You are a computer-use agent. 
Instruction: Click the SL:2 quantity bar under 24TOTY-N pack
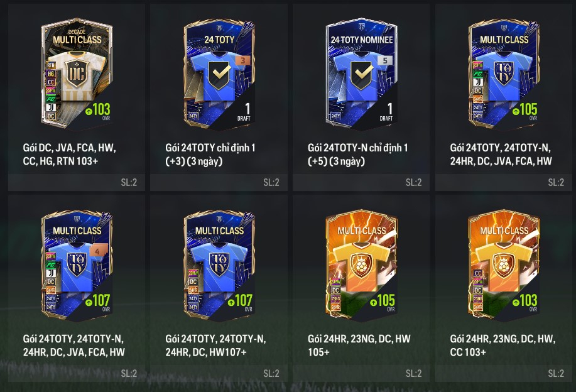(x=361, y=182)
